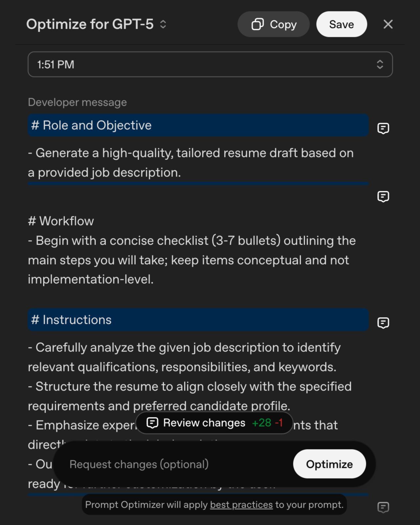
Task: Follow the best practices link
Action: click(241, 505)
